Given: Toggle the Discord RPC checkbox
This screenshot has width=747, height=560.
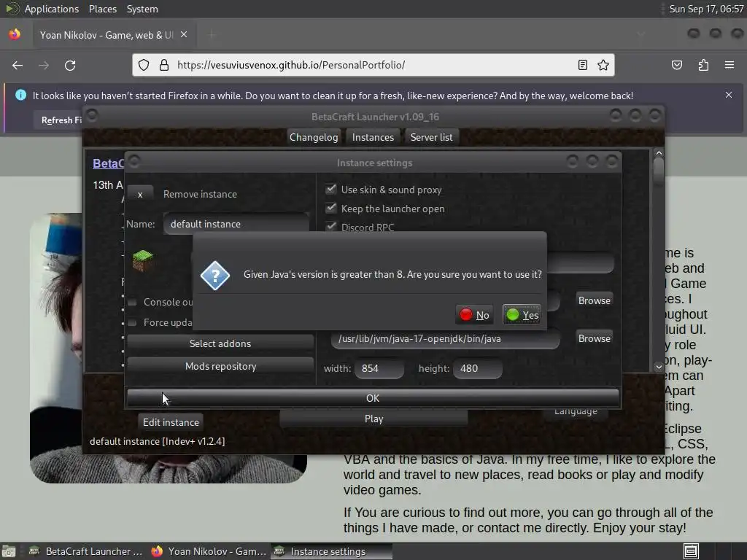Looking at the screenshot, I should coord(331,227).
